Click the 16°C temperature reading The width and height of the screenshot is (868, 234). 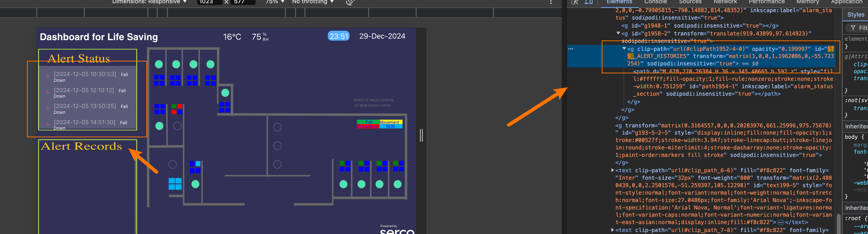tap(232, 37)
